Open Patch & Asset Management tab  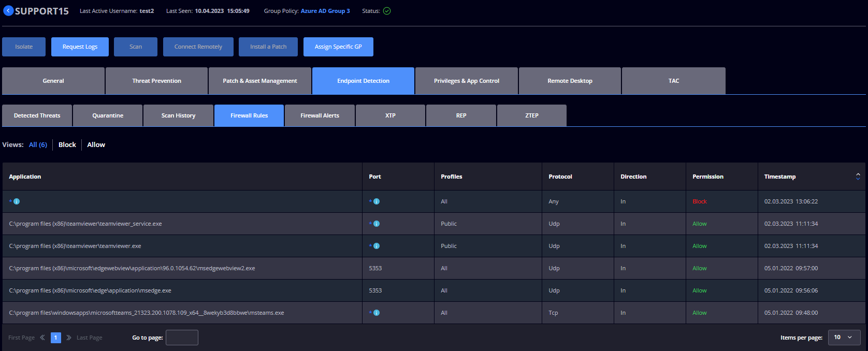pos(260,81)
